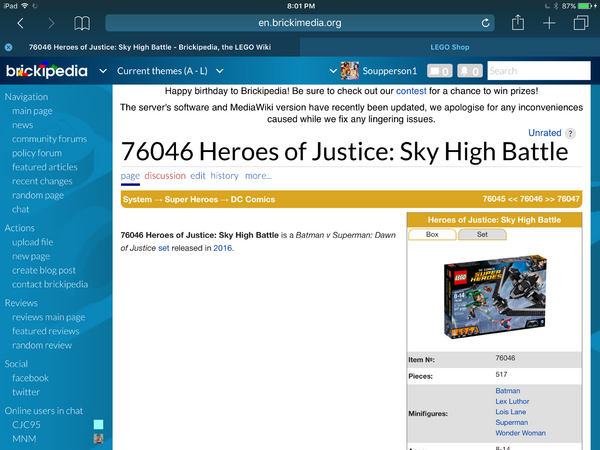This screenshot has width=600, height=450.
Task: Tap the Safari back arrow
Action: (20, 23)
